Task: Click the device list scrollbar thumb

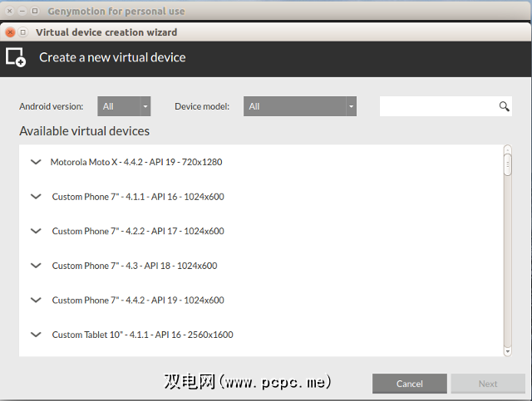Action: [508, 164]
